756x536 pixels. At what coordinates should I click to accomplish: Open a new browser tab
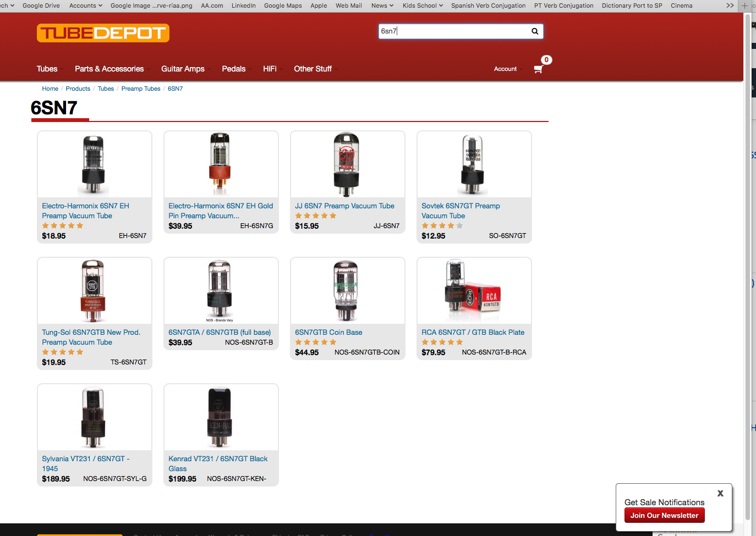[744, 5]
